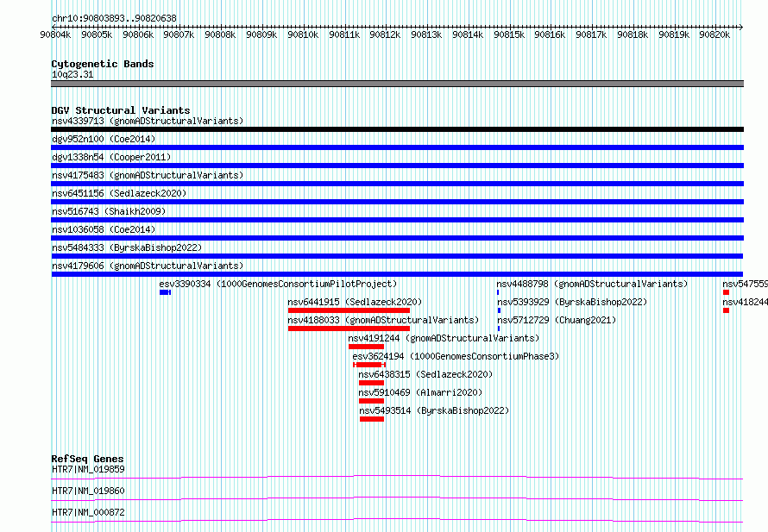This screenshot has height=532, width=768.
Task: Click the red bar under nsv4191244
Action: coord(367,347)
